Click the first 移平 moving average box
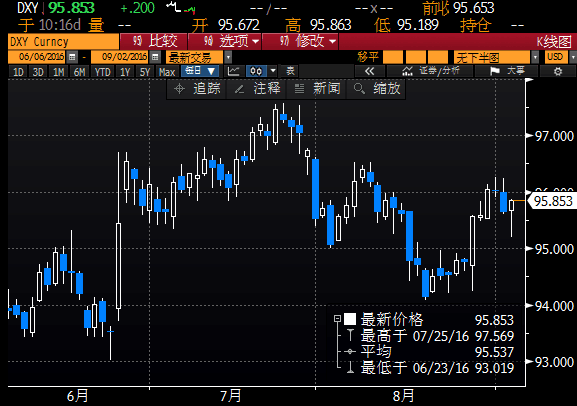Image resolution: width=577 pixels, height=406 pixels. click(x=393, y=57)
